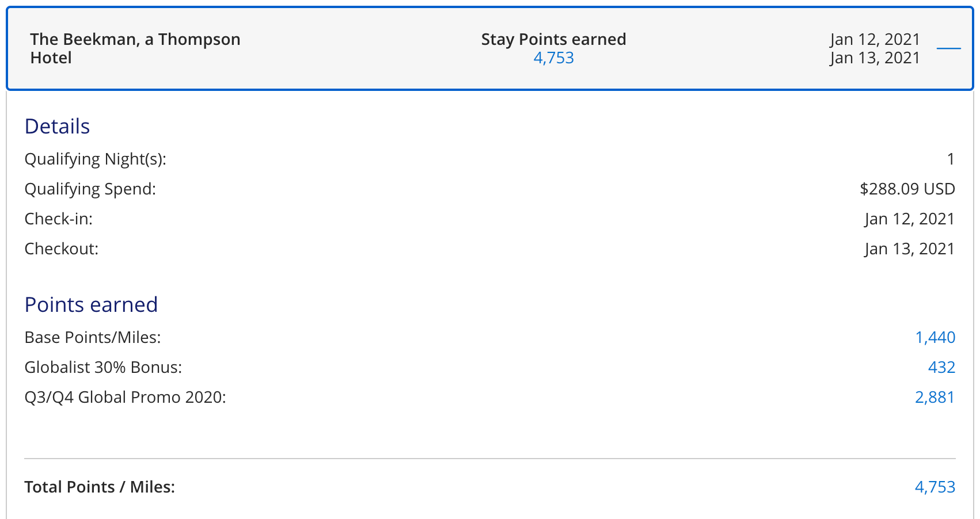The image size is (980, 519).
Task: Click the Stay Points earned header label
Action: point(553,39)
